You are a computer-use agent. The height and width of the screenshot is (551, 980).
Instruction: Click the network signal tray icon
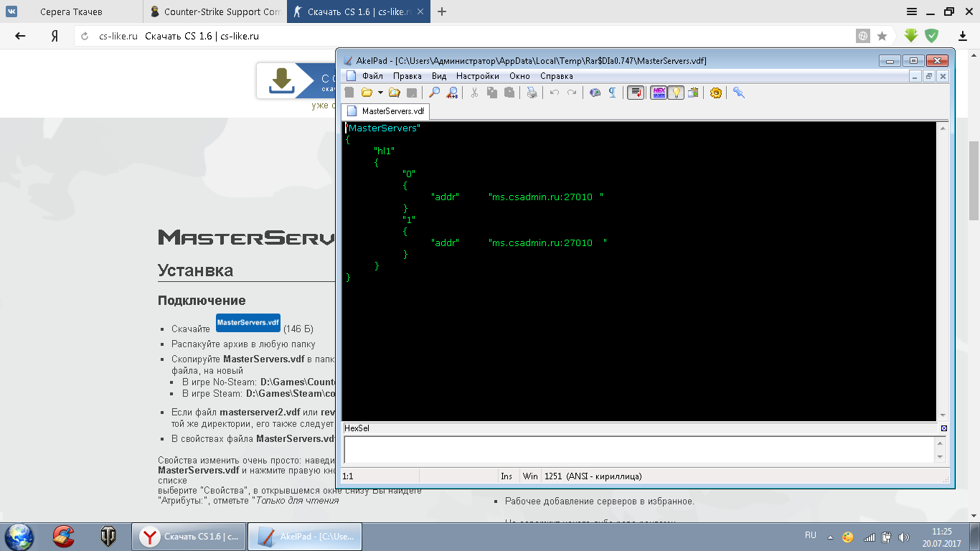click(x=870, y=537)
